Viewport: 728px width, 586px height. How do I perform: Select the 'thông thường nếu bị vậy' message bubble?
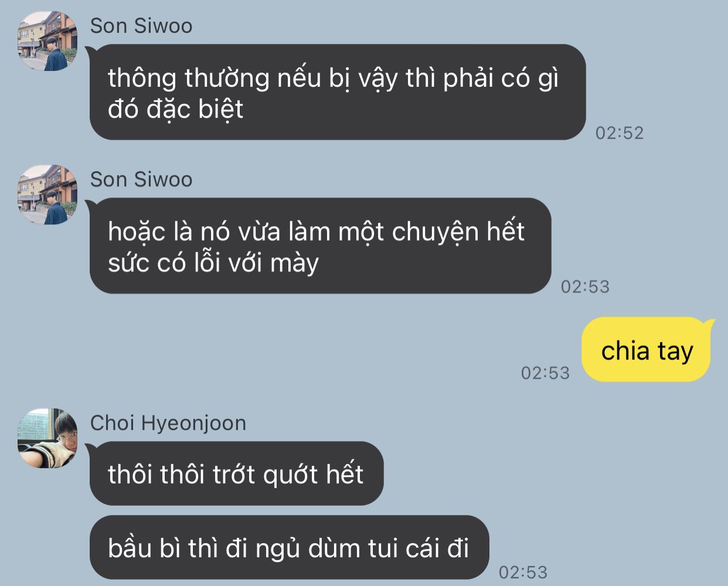(338, 92)
